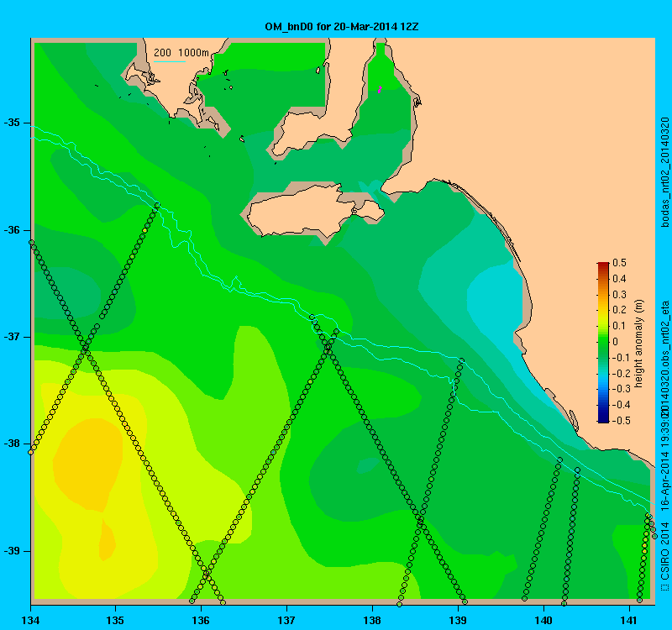Click the '-0.2' color bar label
Image resolution: width=672 pixels, height=630 pixels.
click(620, 373)
